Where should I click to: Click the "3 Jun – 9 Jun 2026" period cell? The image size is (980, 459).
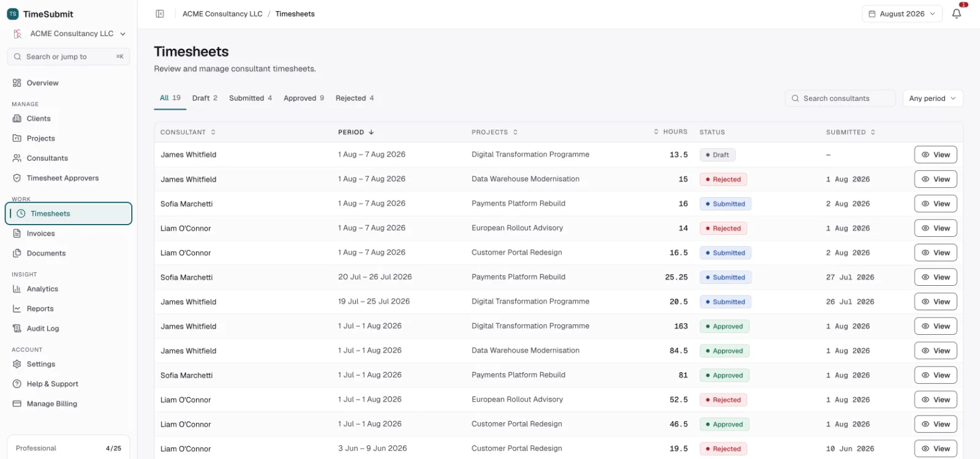pyautogui.click(x=372, y=449)
